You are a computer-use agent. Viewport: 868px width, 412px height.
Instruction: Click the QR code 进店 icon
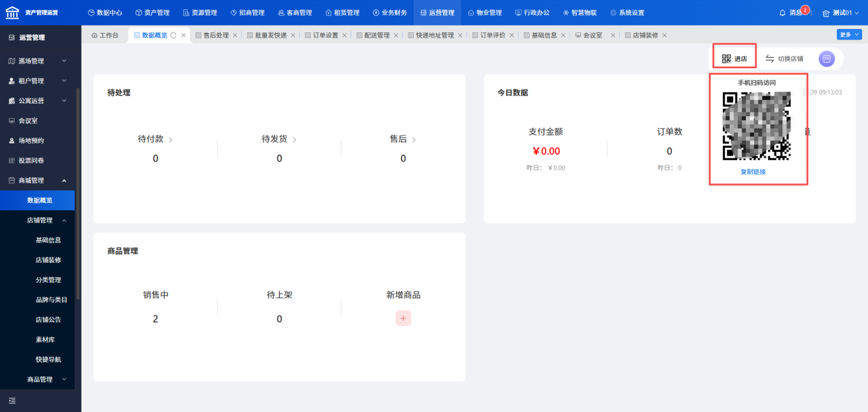click(726, 58)
